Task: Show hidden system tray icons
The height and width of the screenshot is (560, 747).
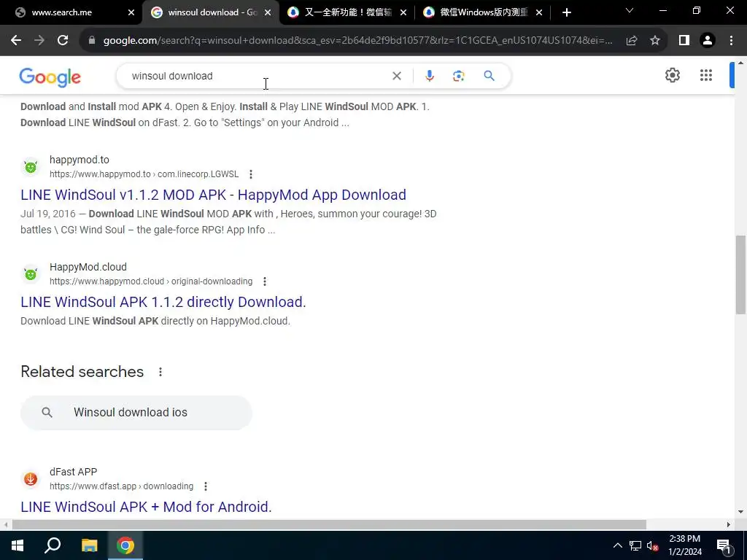Action: pyautogui.click(x=617, y=545)
